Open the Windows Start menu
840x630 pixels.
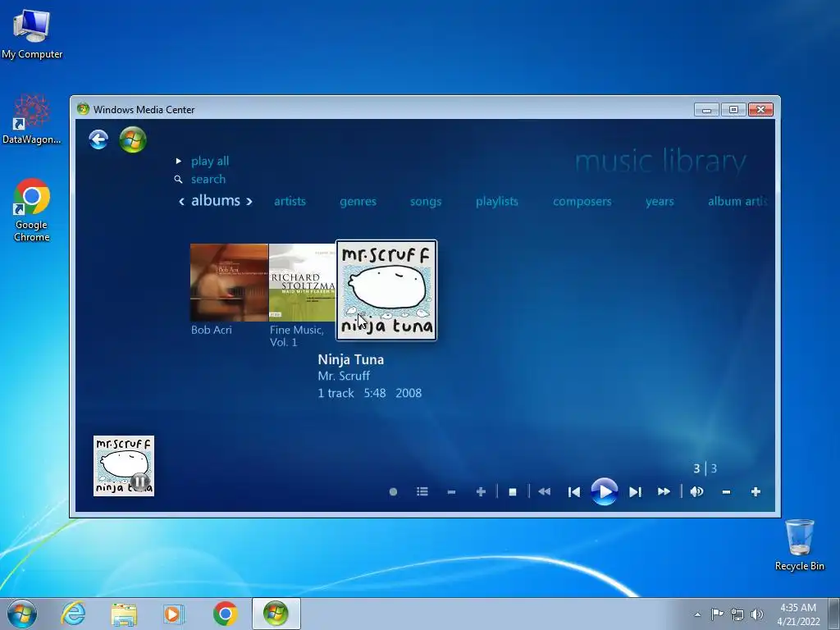coord(22,614)
